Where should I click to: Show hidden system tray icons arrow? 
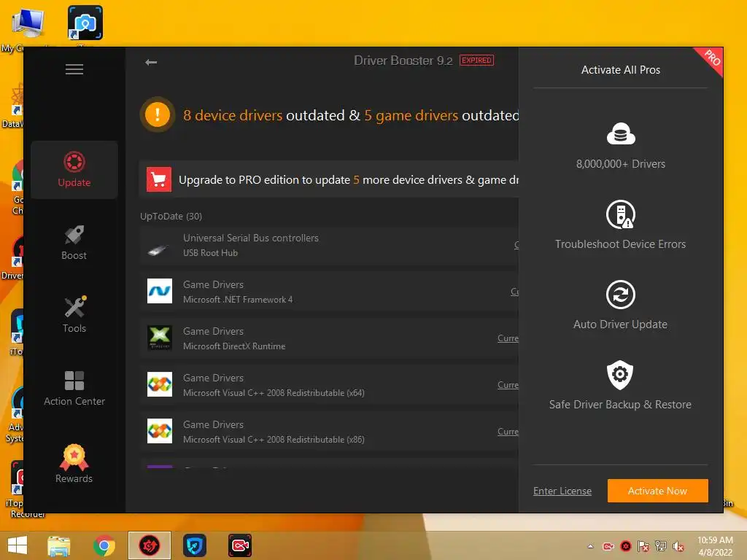coord(590,546)
